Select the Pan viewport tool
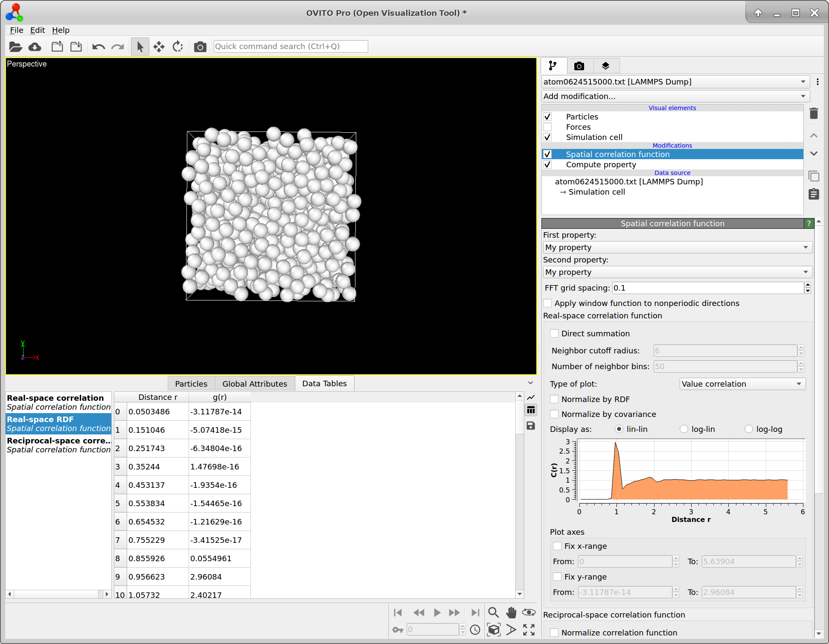Viewport: 829px width, 644px height. click(511, 612)
